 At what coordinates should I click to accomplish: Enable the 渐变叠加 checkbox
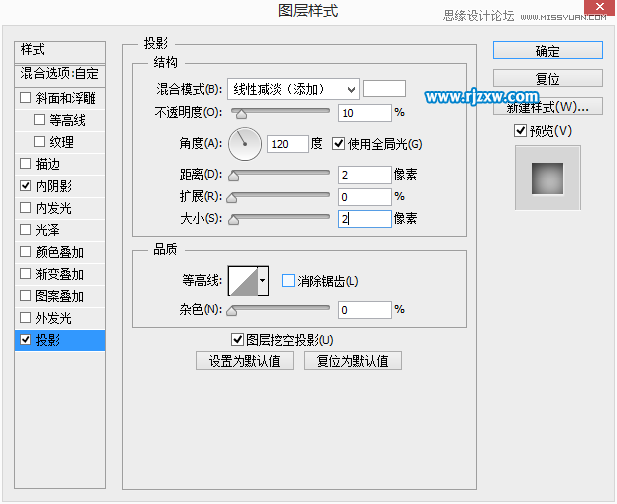coord(26,274)
